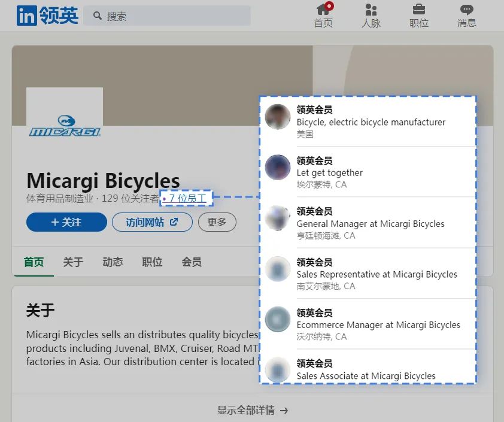Click the 访问网站 button
The image size is (504, 422).
pyautogui.click(x=152, y=222)
